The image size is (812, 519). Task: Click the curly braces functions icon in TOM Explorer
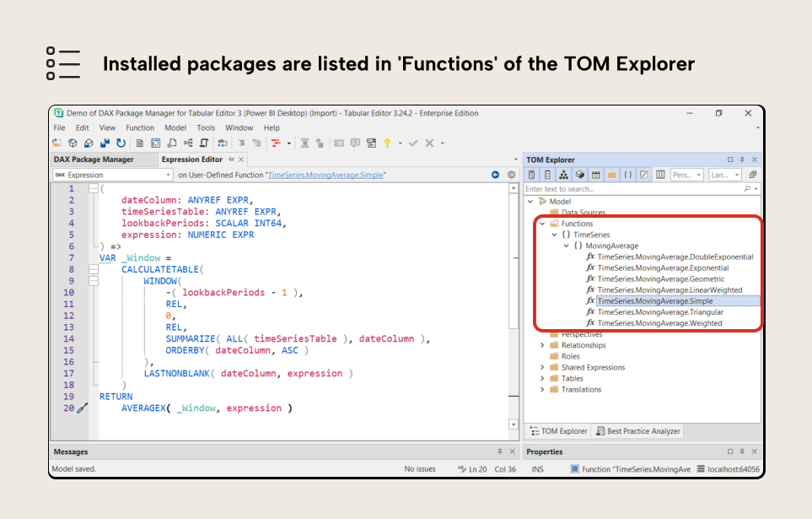click(x=628, y=175)
